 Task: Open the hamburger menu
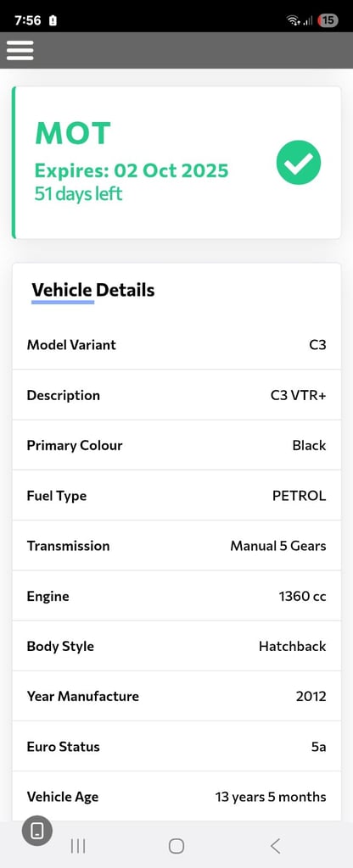[20, 50]
